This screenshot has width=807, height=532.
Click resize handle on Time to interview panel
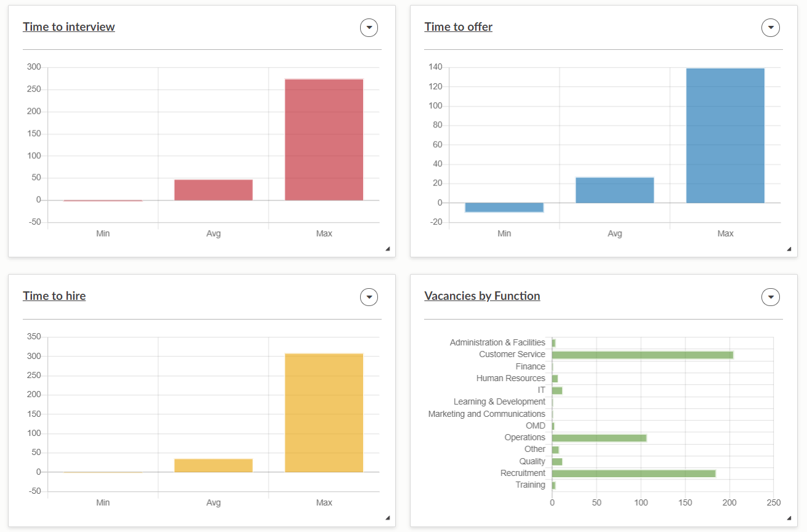(388, 249)
